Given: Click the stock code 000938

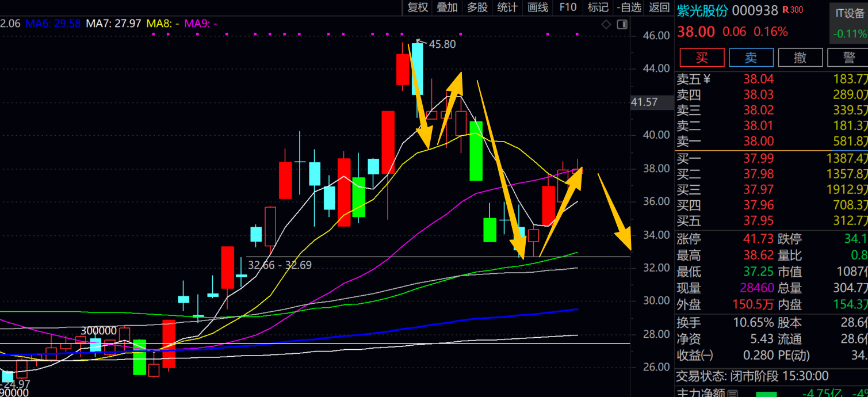Looking at the screenshot, I should coord(755,10).
